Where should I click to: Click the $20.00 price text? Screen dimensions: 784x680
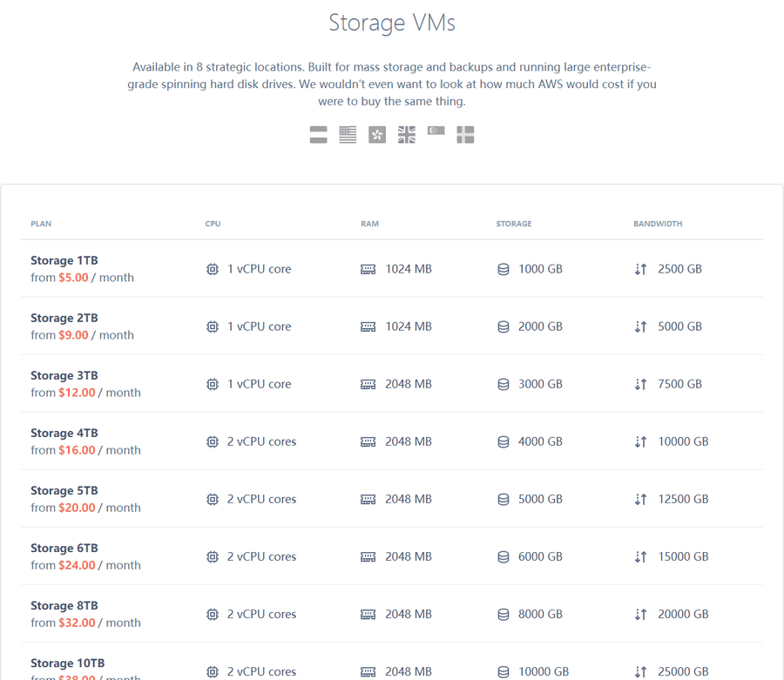coord(77,508)
